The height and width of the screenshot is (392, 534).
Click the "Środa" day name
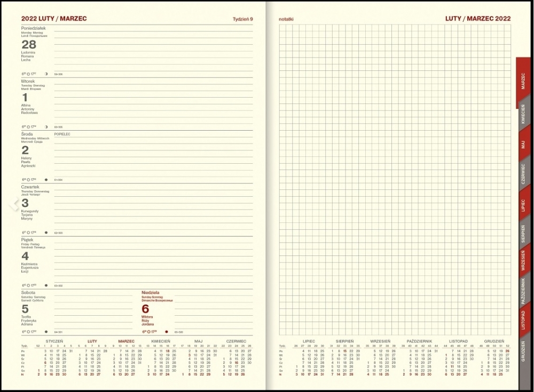27,134
